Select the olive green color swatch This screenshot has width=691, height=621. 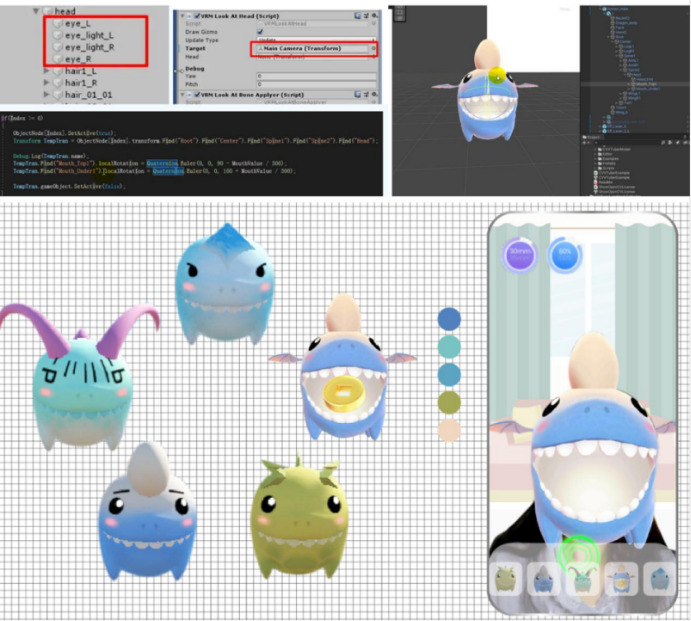(449, 402)
